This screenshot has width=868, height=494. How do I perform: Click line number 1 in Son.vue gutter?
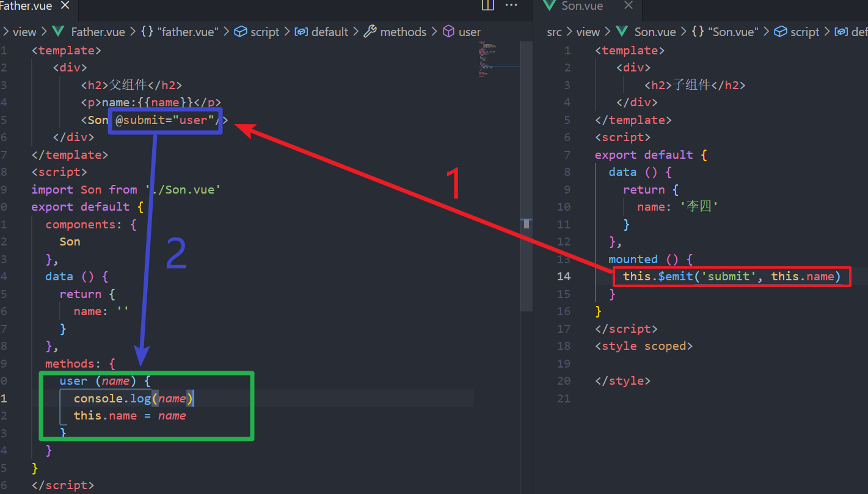(567, 50)
